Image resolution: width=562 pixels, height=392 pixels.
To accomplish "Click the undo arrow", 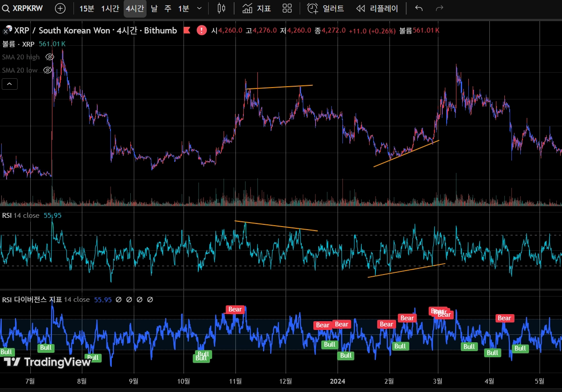I will pos(419,8).
